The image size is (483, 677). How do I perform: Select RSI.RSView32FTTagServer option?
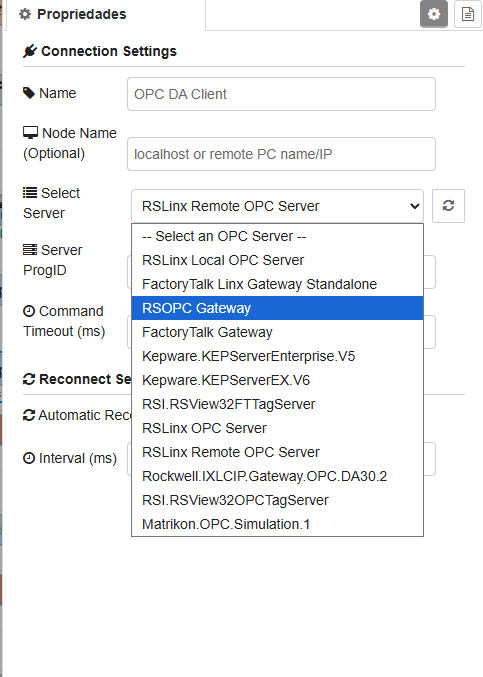278,404
